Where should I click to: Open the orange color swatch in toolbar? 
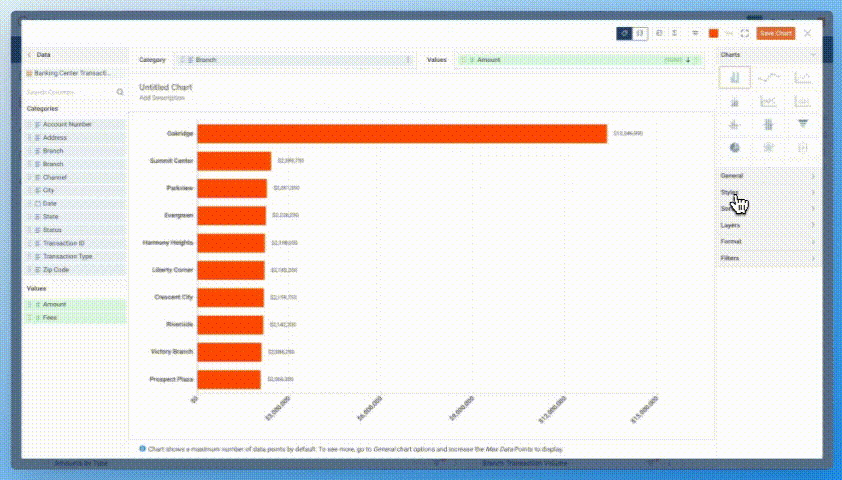click(x=713, y=33)
